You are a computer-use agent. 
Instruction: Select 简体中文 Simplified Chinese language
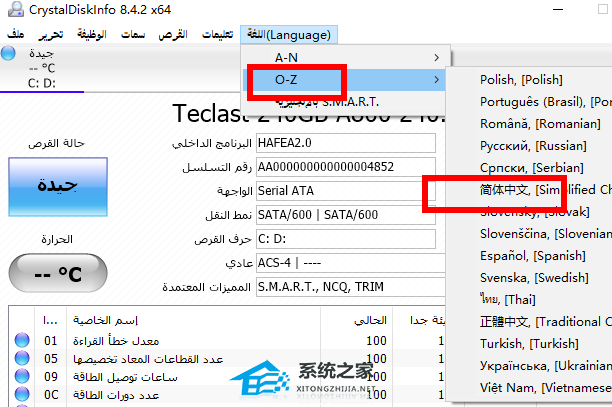pyautogui.click(x=530, y=189)
